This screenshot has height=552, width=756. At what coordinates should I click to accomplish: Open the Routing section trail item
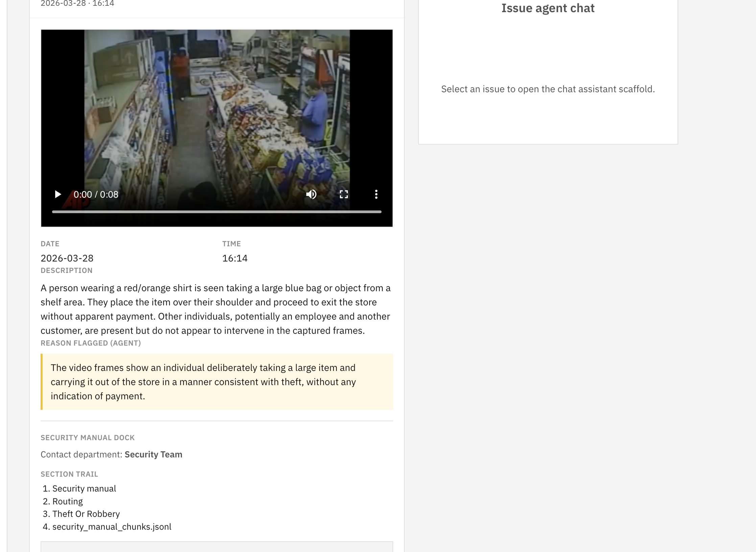click(67, 501)
